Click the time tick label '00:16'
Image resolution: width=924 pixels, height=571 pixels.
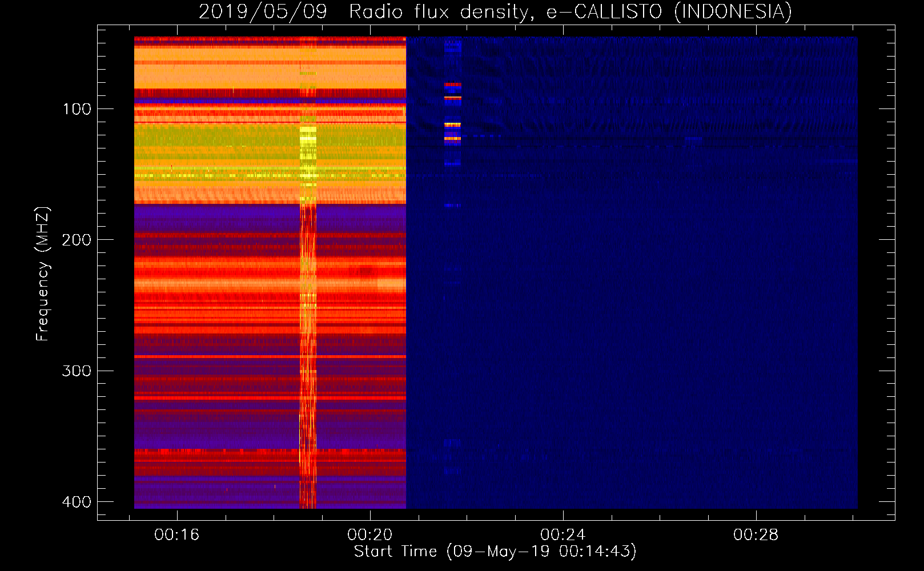(177, 534)
